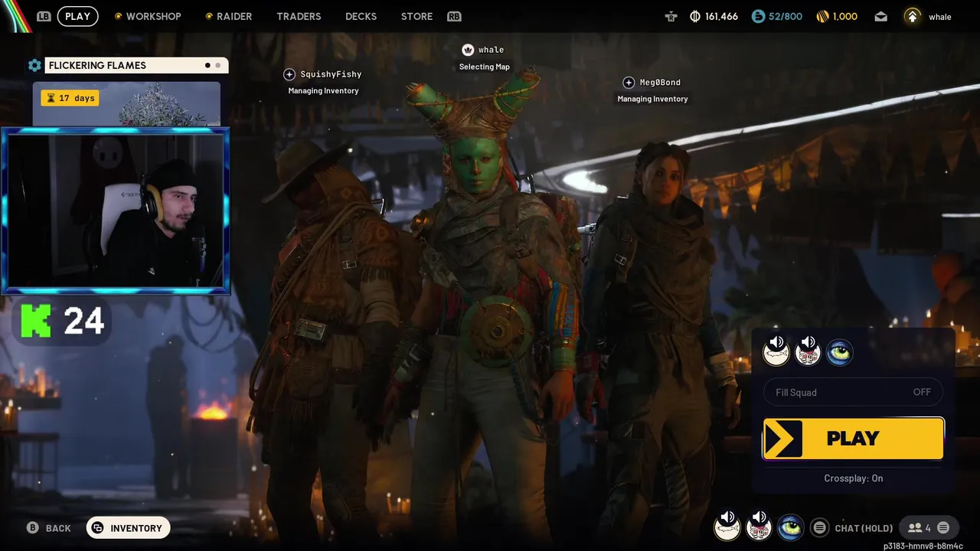This screenshot has height=551, width=980.
Task: Click the coin icon beside 161,466
Action: [695, 16]
